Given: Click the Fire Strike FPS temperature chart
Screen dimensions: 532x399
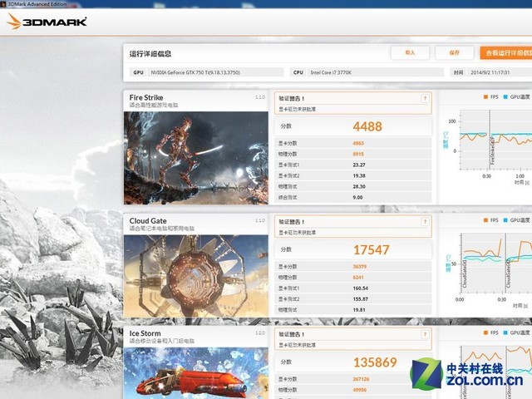Looking at the screenshot, I should 495,140.
